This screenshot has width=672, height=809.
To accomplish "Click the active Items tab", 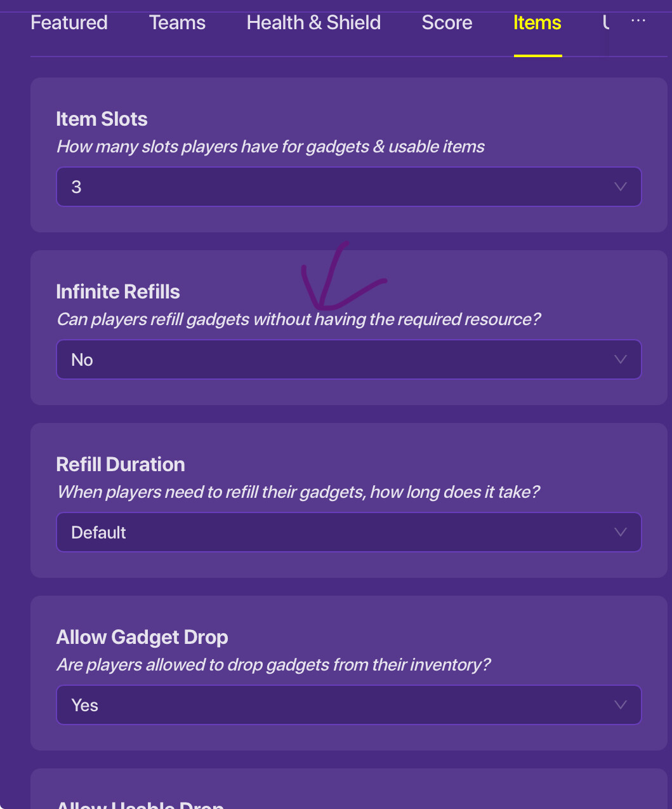I will click(x=537, y=23).
